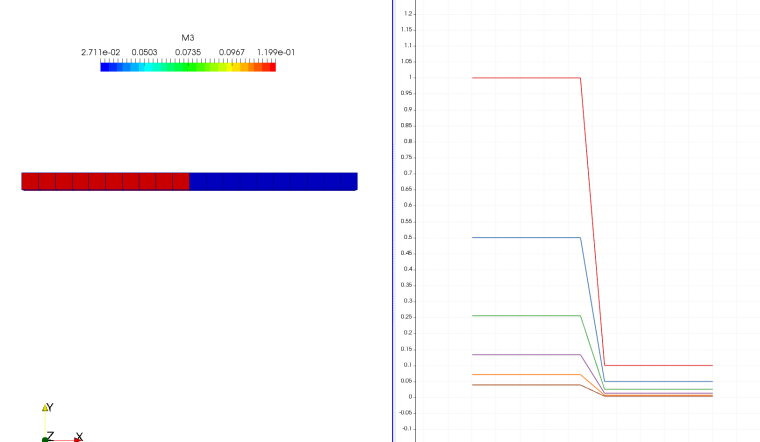The height and width of the screenshot is (442, 760).
Task: Pick the red cells of the mesh bar
Action: [x=105, y=181]
